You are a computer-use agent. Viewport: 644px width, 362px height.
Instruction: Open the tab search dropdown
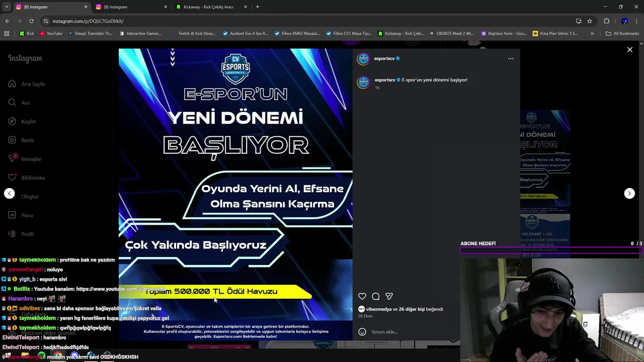(7, 7)
